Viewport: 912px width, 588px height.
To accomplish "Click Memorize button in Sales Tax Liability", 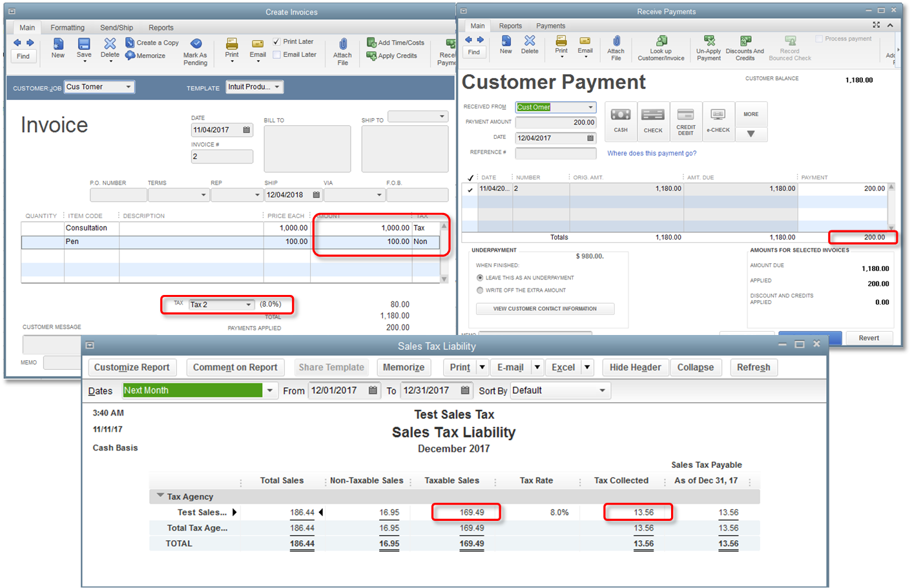I will (x=404, y=367).
